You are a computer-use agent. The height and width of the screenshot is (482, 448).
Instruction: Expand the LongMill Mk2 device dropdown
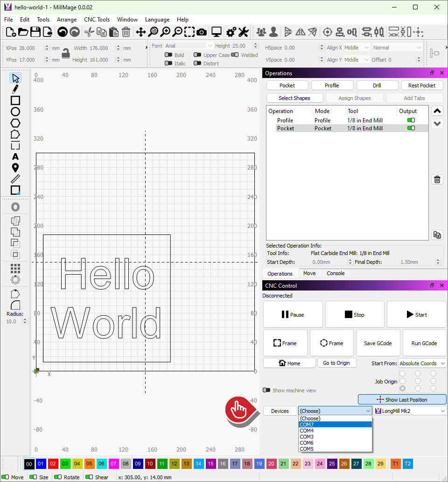pyautogui.click(x=410, y=411)
